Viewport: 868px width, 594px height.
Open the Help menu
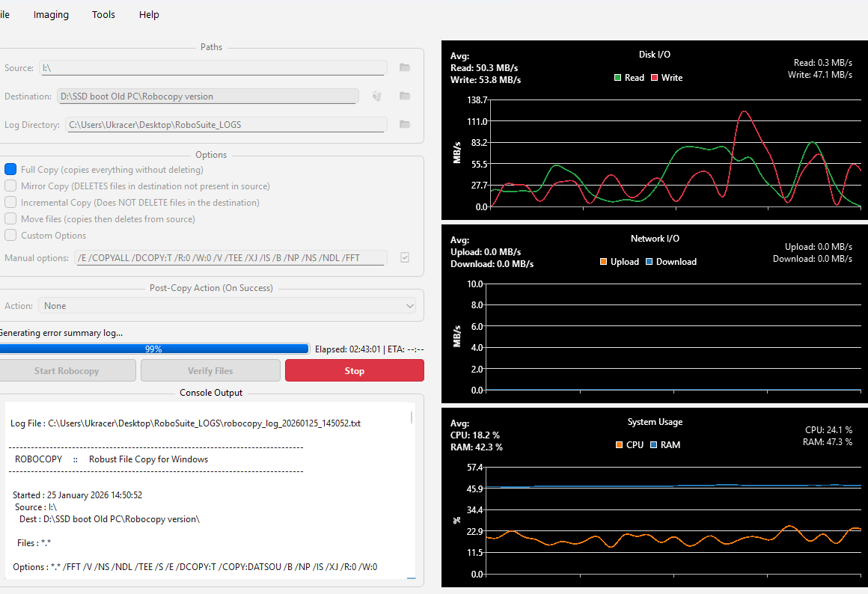tap(149, 15)
